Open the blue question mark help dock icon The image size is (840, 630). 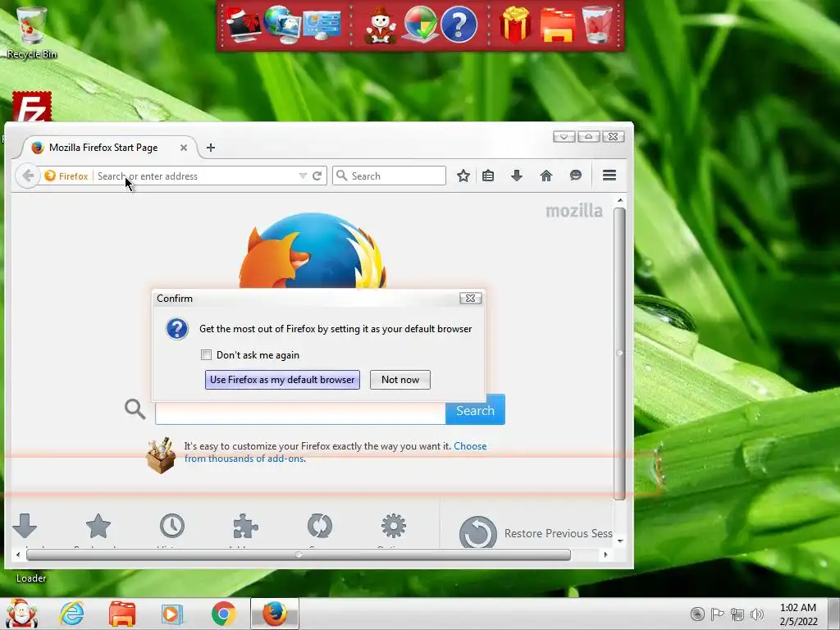click(x=459, y=24)
